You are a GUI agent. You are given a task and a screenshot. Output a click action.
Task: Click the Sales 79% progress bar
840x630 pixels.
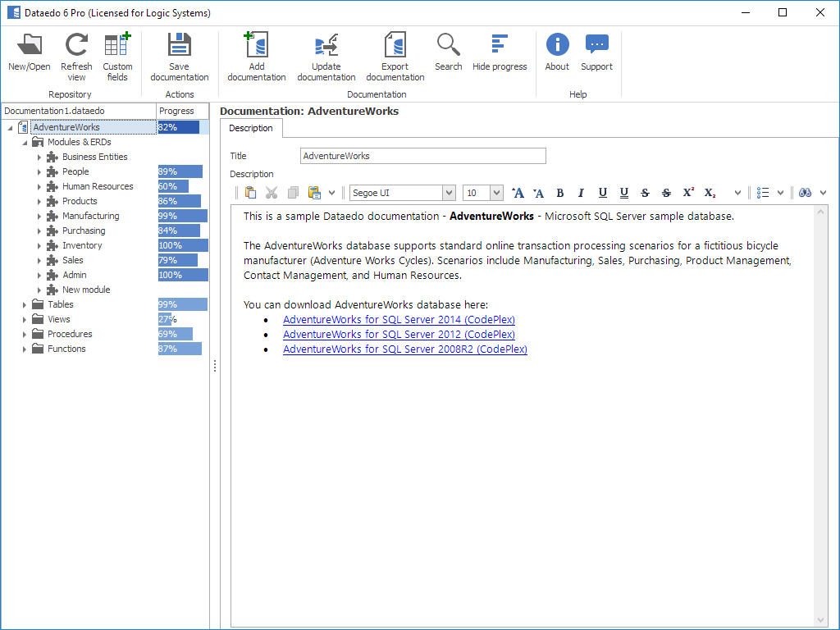point(178,260)
